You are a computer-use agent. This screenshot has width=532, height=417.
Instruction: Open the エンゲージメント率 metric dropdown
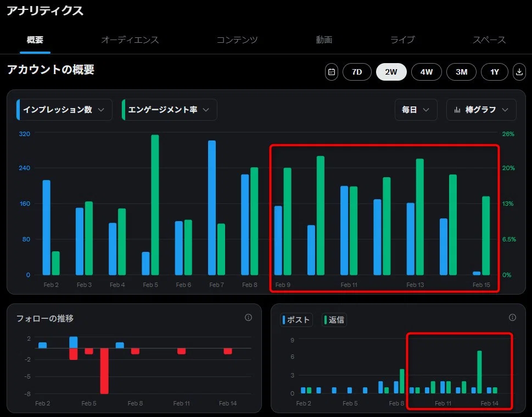[169, 110]
